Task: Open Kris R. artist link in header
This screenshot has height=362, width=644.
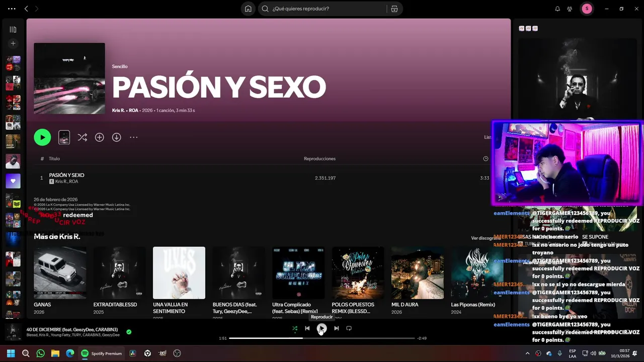Action: [118, 110]
